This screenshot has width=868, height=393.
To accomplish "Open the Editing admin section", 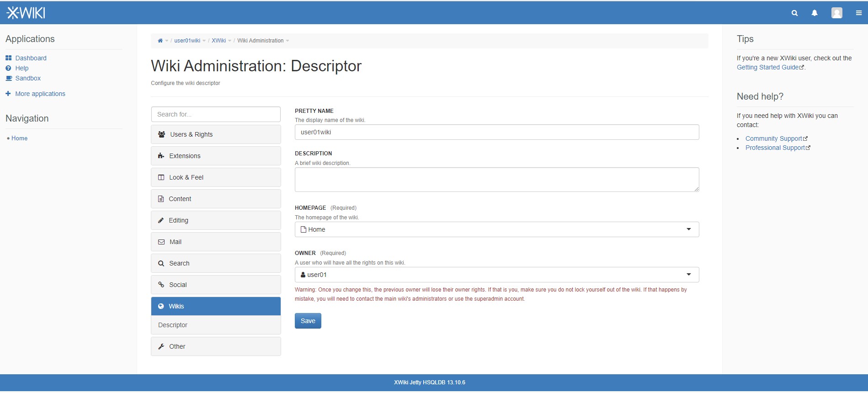I will [216, 220].
